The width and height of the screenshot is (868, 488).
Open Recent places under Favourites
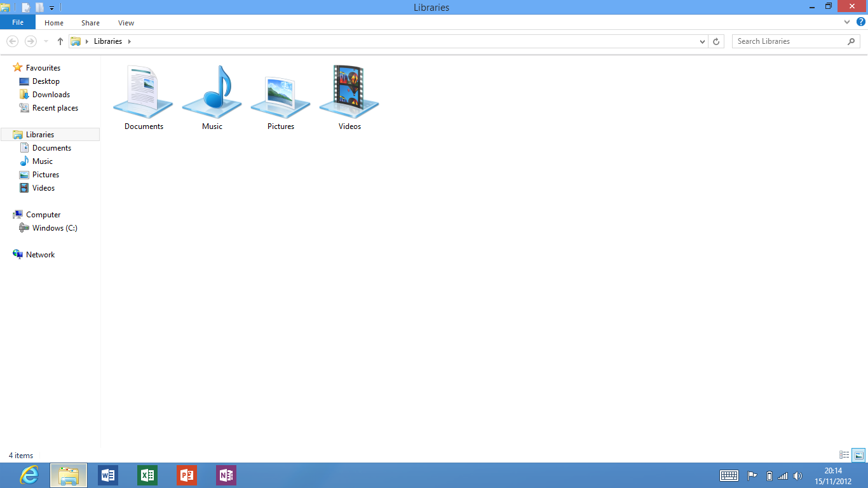pyautogui.click(x=55, y=108)
